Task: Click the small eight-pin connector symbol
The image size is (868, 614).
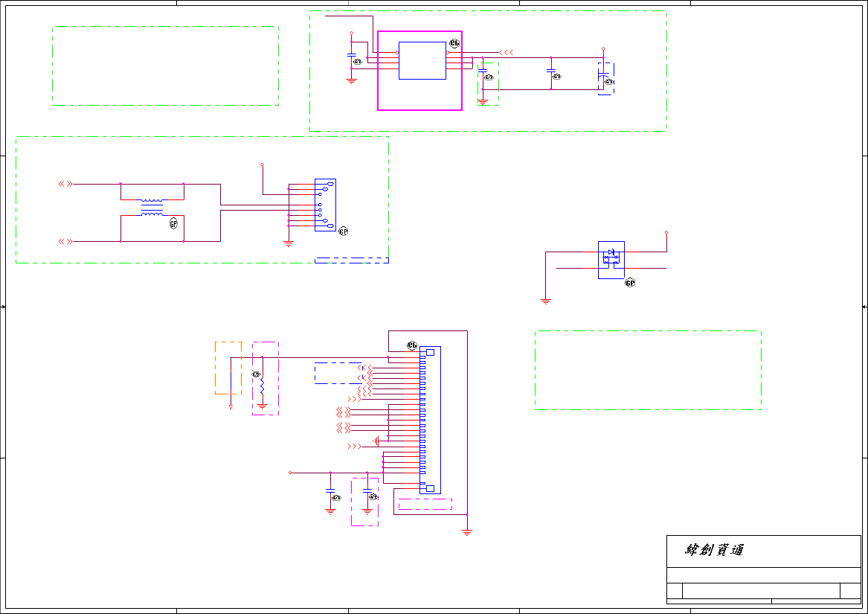Action: click(x=326, y=205)
